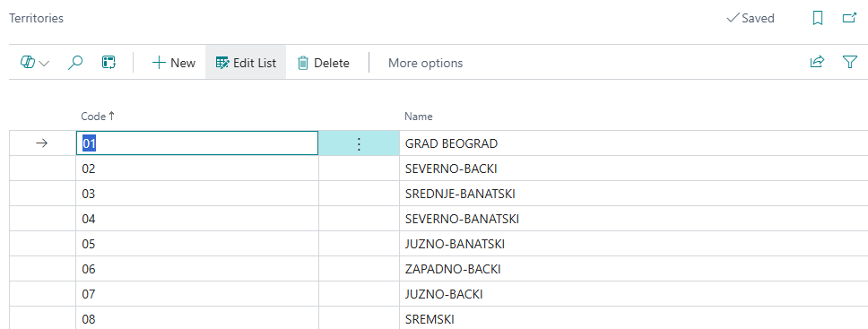This screenshot has height=329, width=868.
Task: Click the analysis mode icon
Action: coord(108,63)
